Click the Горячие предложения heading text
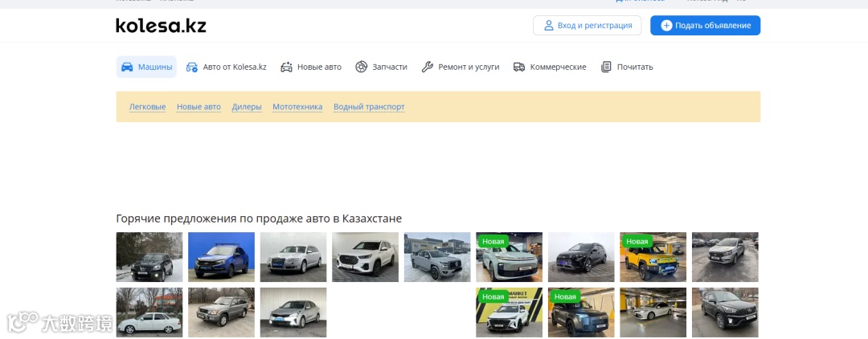Image resolution: width=868 pixels, height=339 pixels. tap(259, 219)
